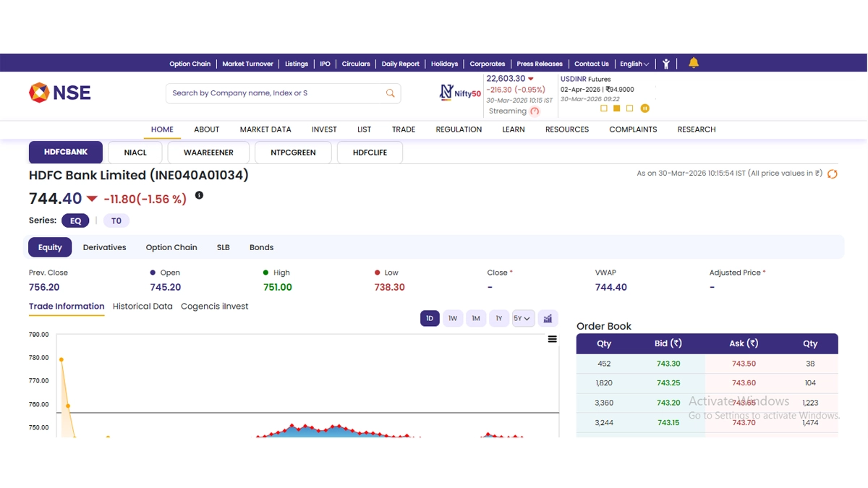Open the MARKET DATA menu
Image resolution: width=868 pixels, height=488 pixels.
pos(265,129)
